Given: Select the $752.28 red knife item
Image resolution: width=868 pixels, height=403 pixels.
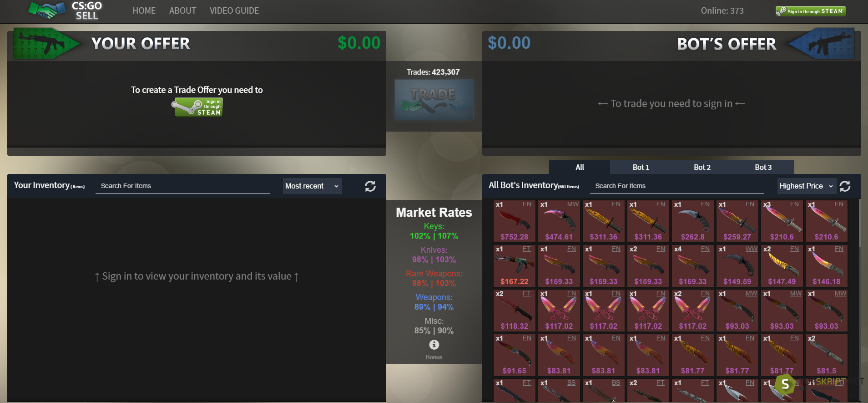Looking at the screenshot, I should [514, 221].
